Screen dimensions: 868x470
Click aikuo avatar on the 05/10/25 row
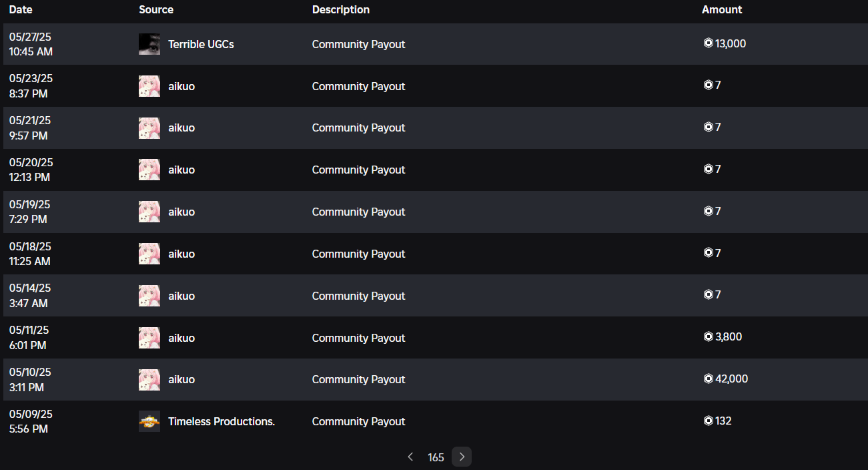149,379
